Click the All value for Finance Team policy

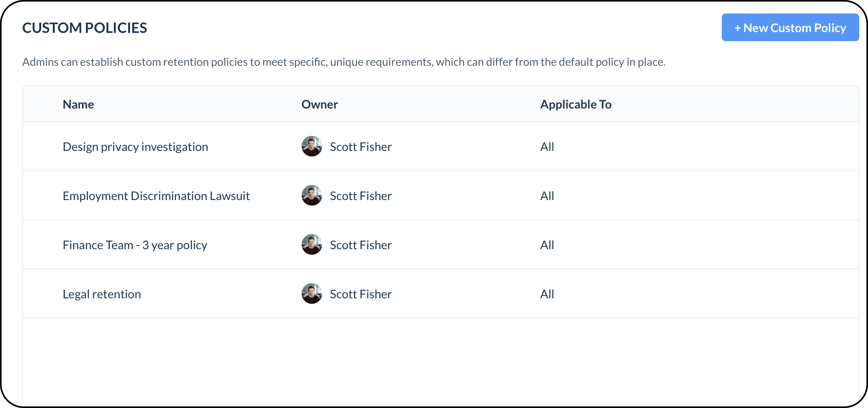coord(547,245)
